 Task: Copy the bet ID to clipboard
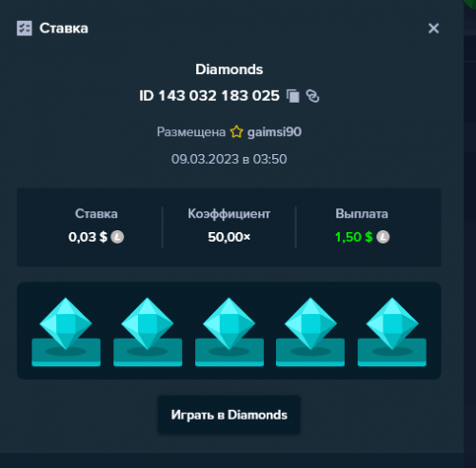tap(293, 96)
